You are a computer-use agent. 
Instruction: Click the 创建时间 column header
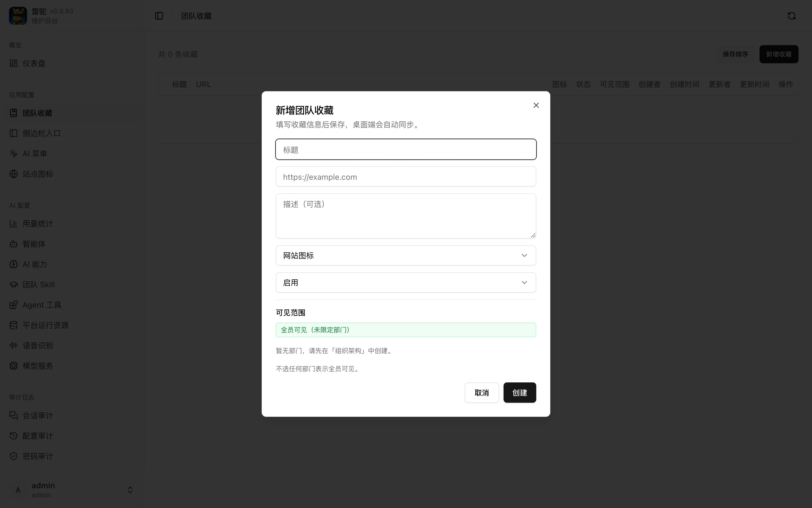[685, 84]
